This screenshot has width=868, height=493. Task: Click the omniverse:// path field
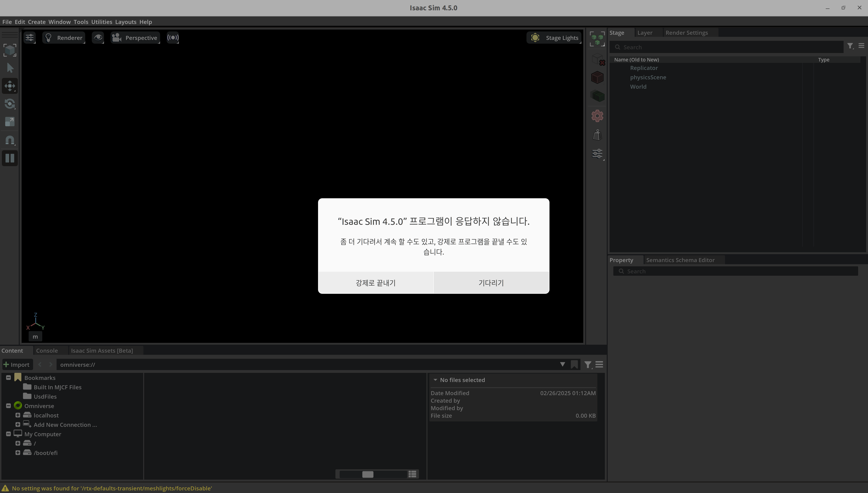(307, 365)
